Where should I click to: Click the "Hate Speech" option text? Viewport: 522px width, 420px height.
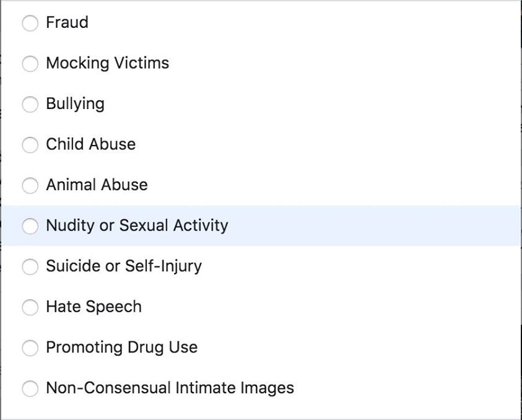94,307
